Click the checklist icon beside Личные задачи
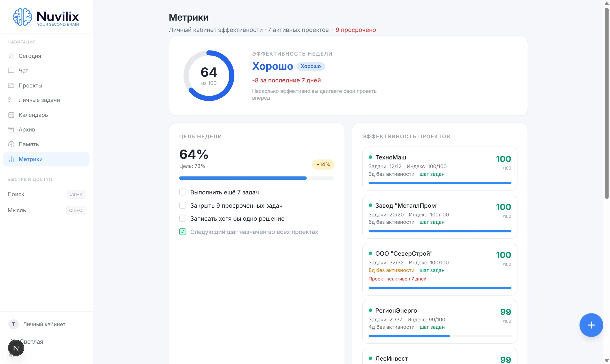 click(x=11, y=100)
